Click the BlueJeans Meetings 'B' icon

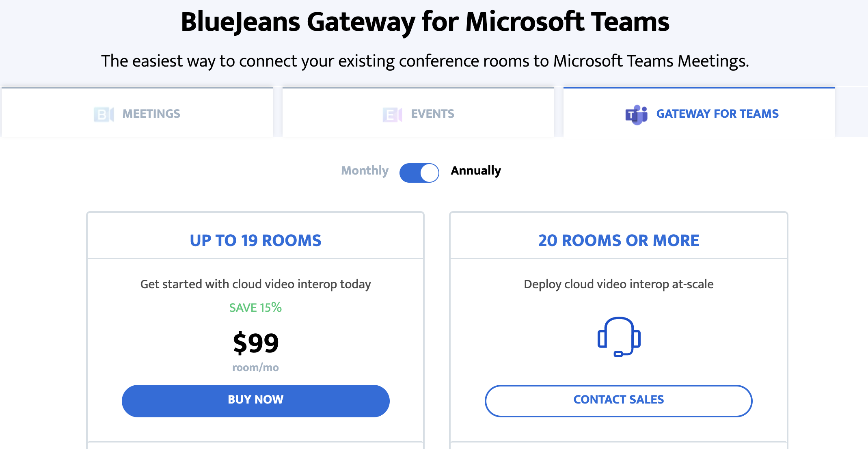(104, 114)
